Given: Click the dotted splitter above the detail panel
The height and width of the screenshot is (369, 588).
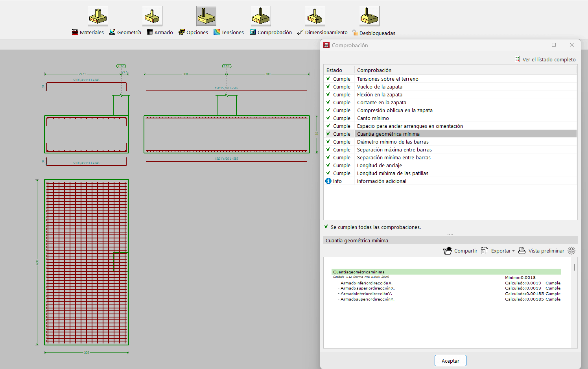Looking at the screenshot, I should point(450,234).
